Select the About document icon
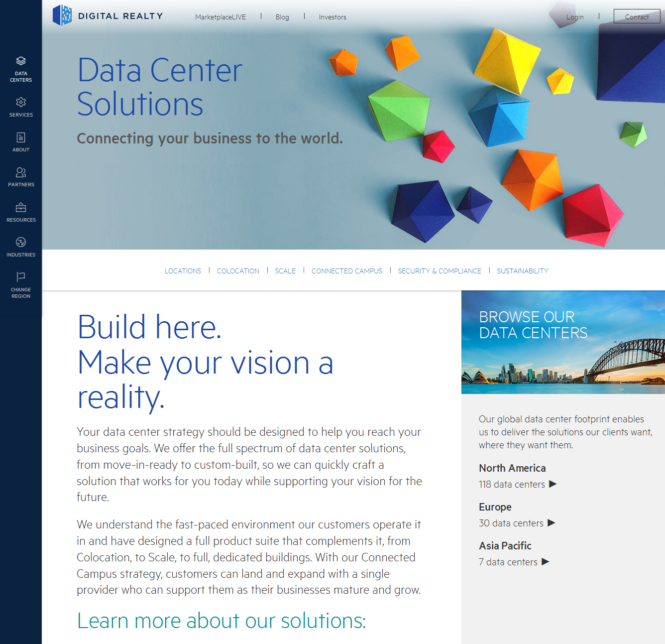 21,137
